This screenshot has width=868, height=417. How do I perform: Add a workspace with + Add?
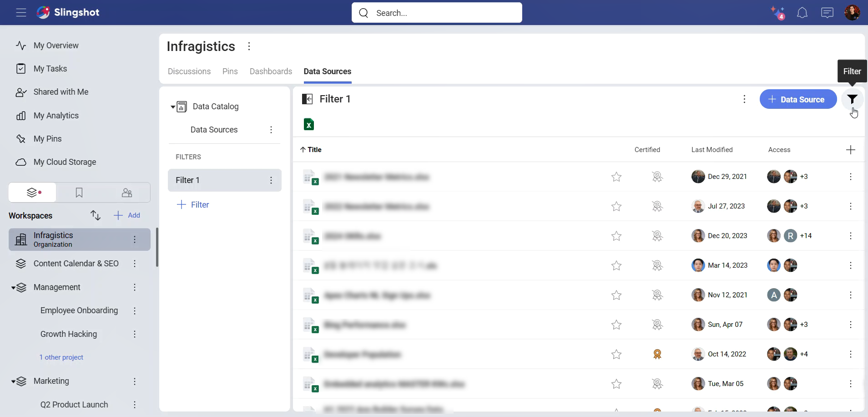click(x=127, y=215)
